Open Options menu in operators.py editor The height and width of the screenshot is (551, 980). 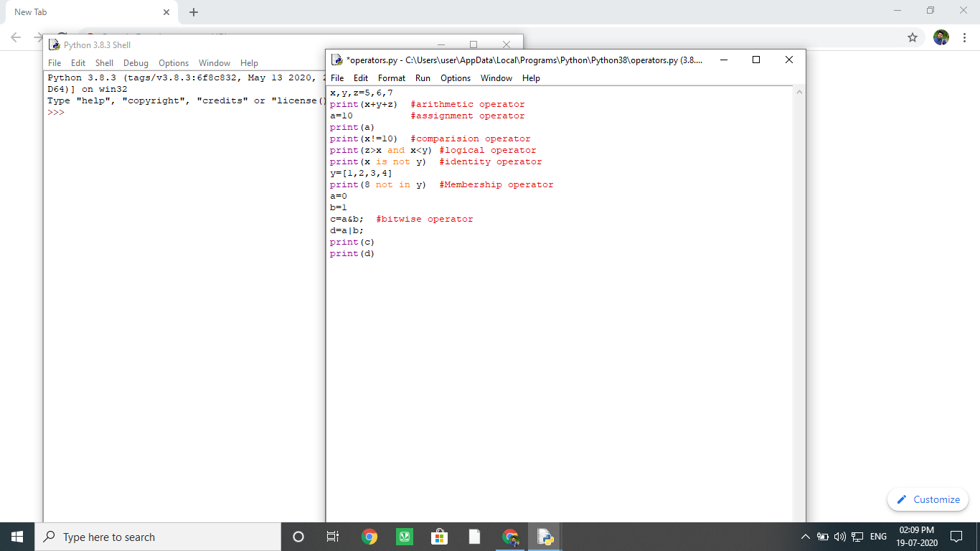click(x=456, y=78)
